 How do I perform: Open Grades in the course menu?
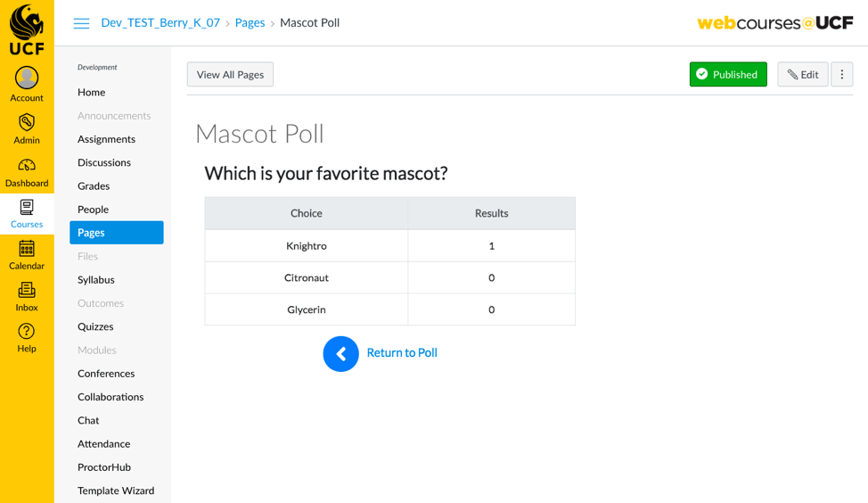[94, 186]
